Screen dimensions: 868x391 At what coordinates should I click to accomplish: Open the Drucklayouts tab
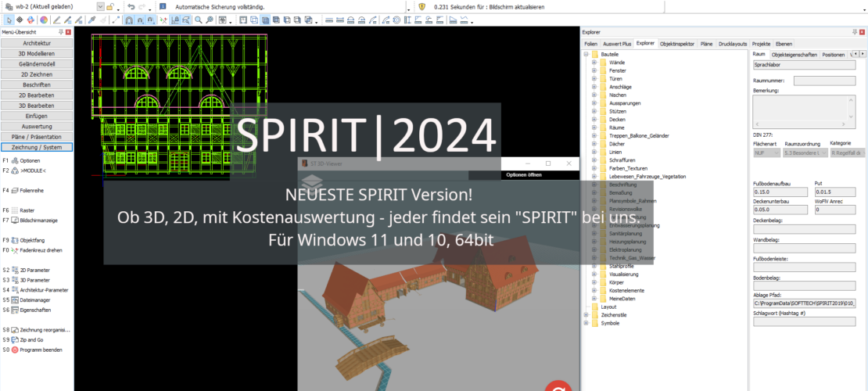pos(733,44)
